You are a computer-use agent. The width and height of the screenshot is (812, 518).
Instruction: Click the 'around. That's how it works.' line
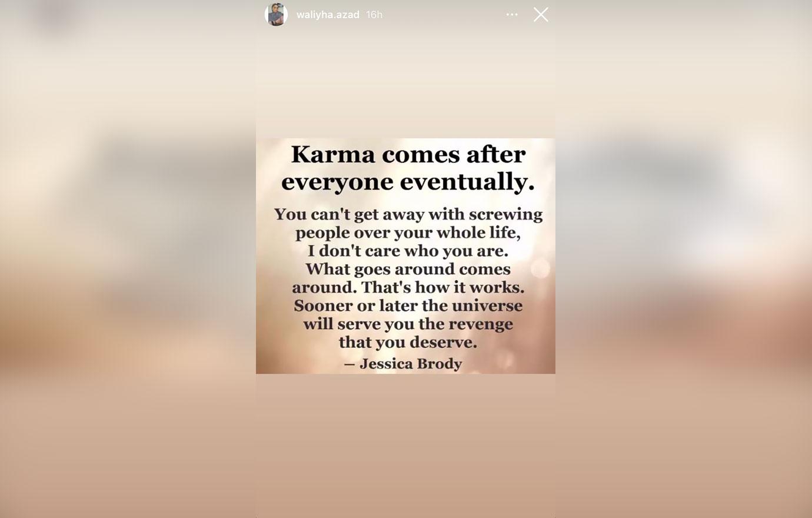point(408,287)
